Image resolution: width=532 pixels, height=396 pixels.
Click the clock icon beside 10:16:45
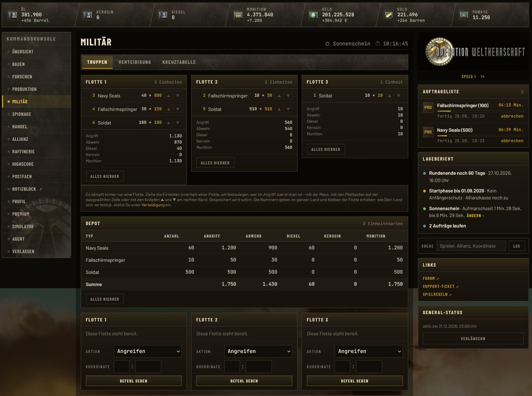tap(378, 44)
